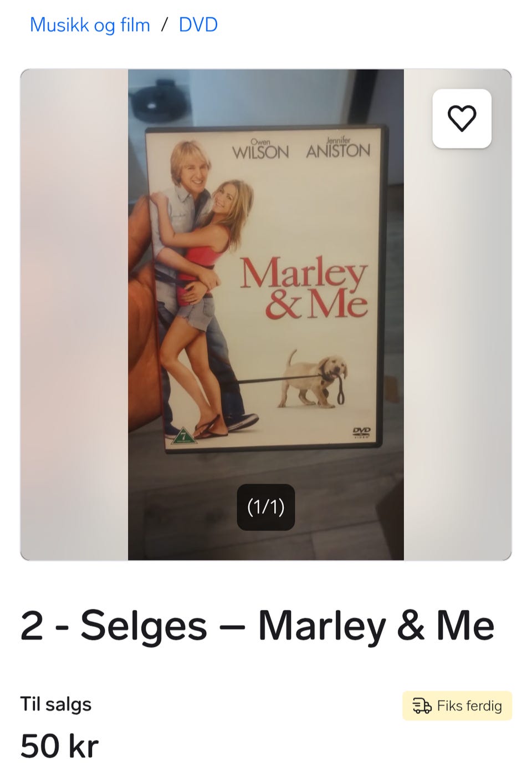Image resolution: width=532 pixels, height=771 pixels.
Task: Click the red Marley & Me title on cover
Action: (304, 289)
